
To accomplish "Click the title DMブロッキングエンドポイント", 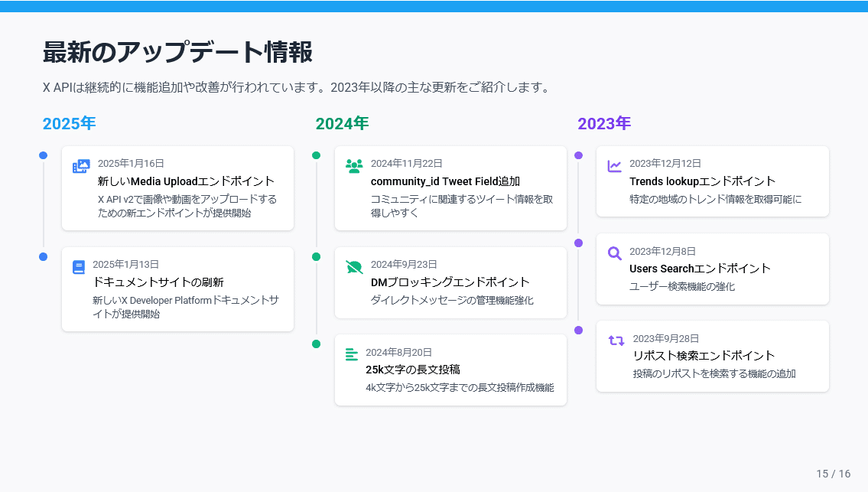I will point(450,282).
